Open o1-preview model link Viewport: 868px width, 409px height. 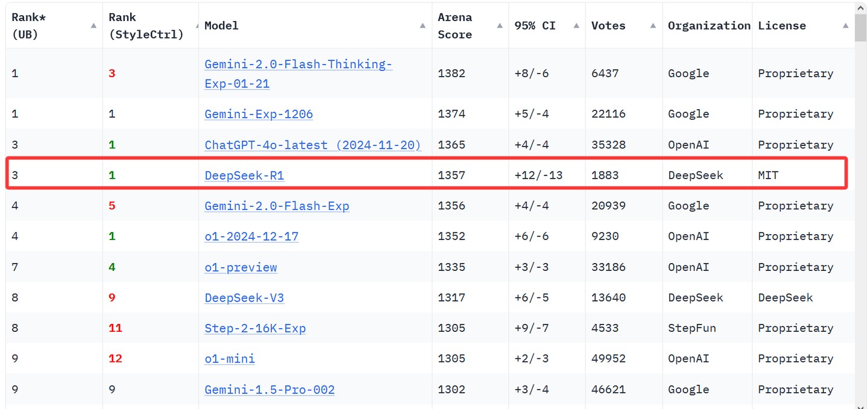[x=241, y=267]
